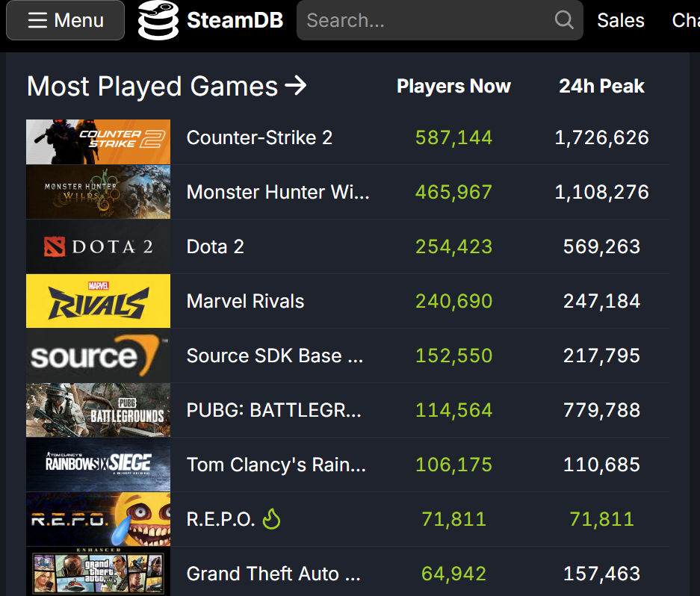Click the 587,144 players now value

click(x=453, y=137)
